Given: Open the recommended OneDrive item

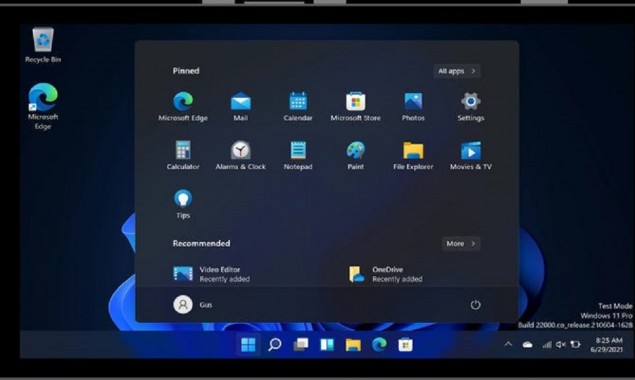Looking at the screenshot, I should 386,274.
